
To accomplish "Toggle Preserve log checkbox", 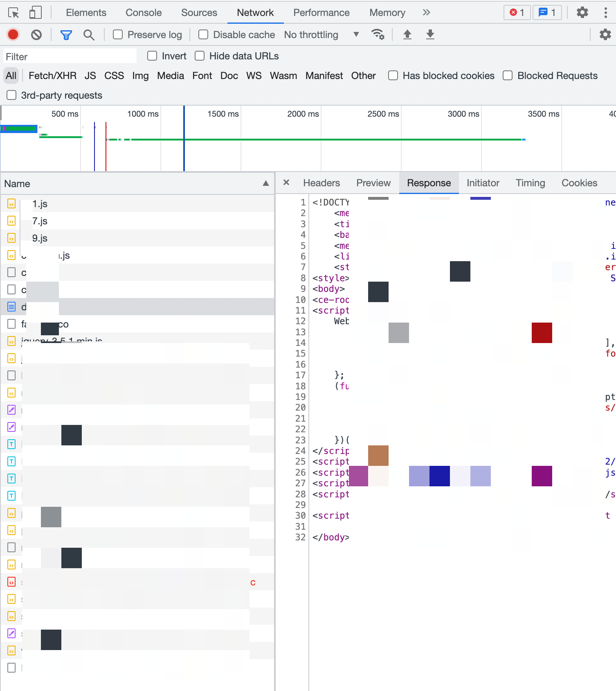I will [118, 34].
